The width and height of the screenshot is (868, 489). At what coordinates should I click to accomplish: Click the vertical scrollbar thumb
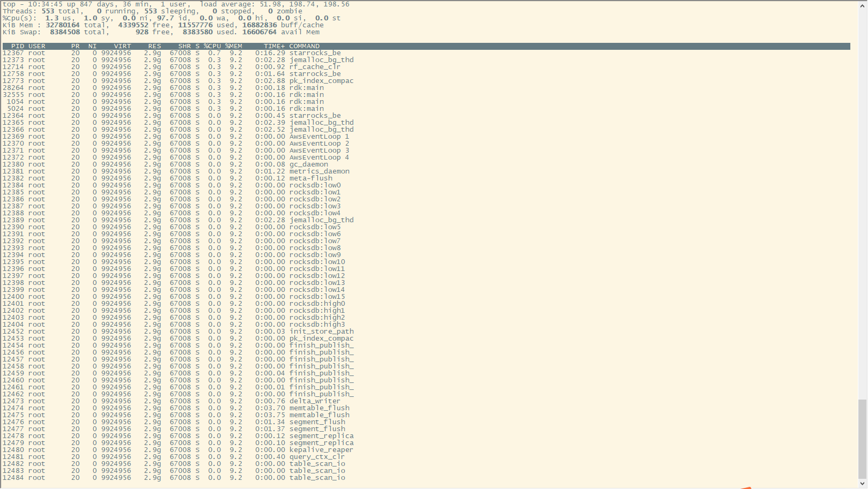(862, 439)
